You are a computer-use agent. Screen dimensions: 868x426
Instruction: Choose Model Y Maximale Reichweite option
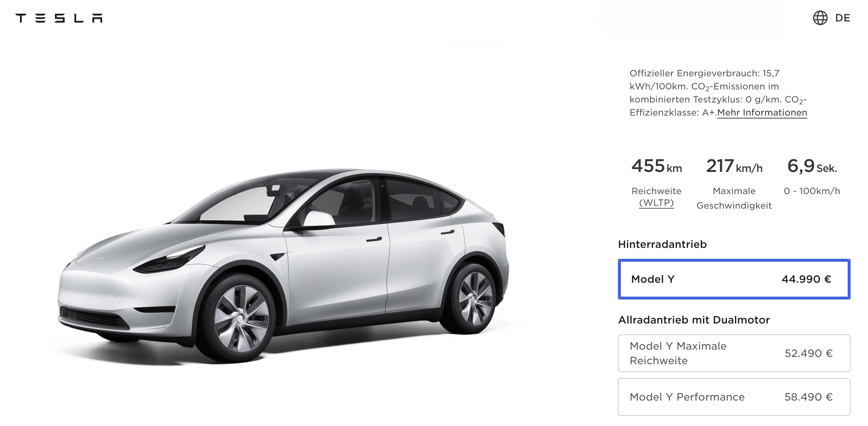(x=734, y=353)
